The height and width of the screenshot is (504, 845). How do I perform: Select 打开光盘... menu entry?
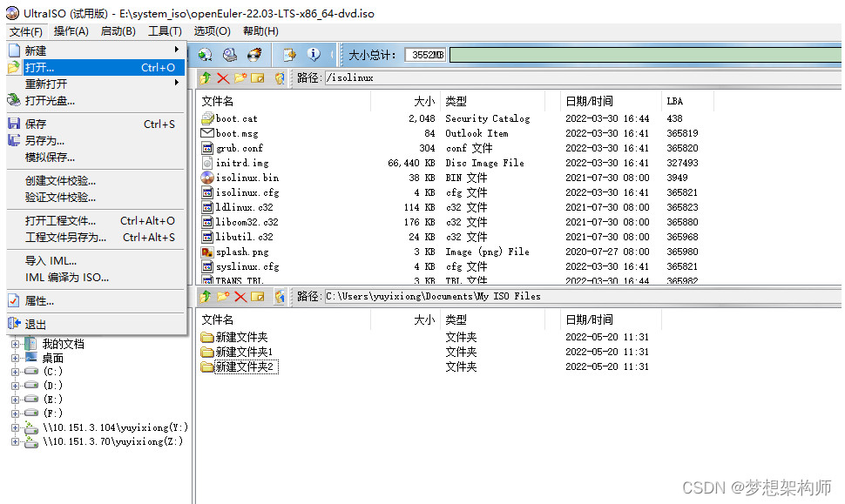[x=96, y=101]
